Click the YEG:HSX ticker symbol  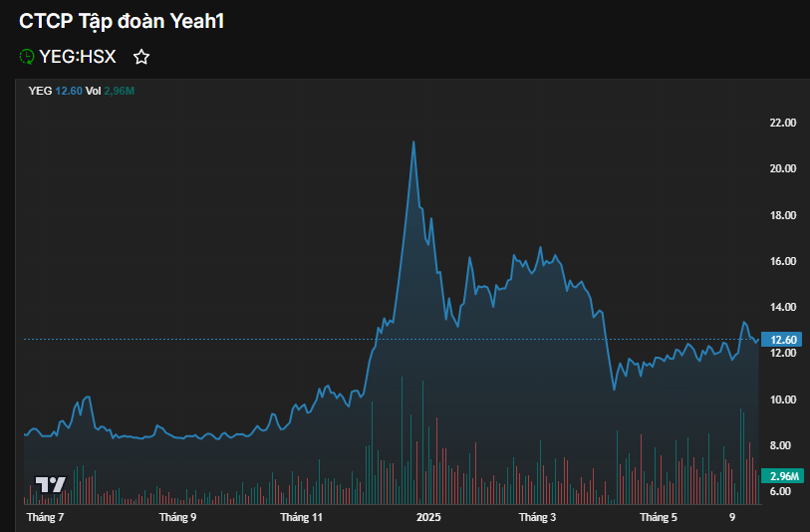tap(78, 57)
